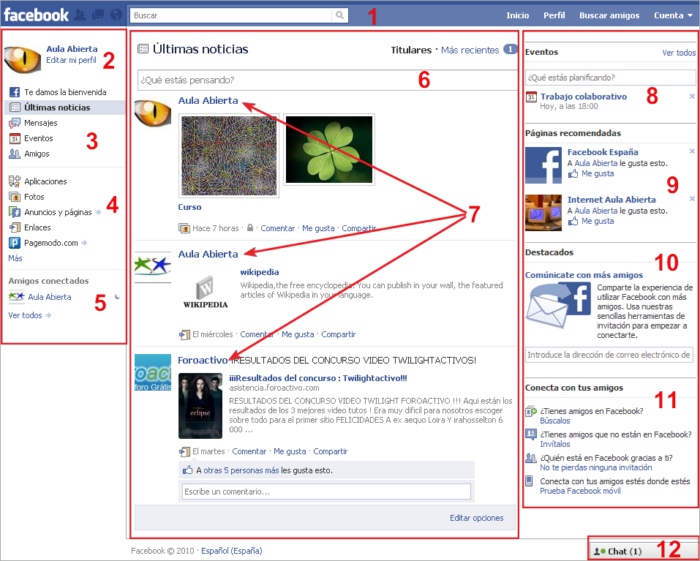Viewport: 700px width, 561px height.
Task: Click the cat-eye profile picture in sidebar
Action: tap(22, 58)
